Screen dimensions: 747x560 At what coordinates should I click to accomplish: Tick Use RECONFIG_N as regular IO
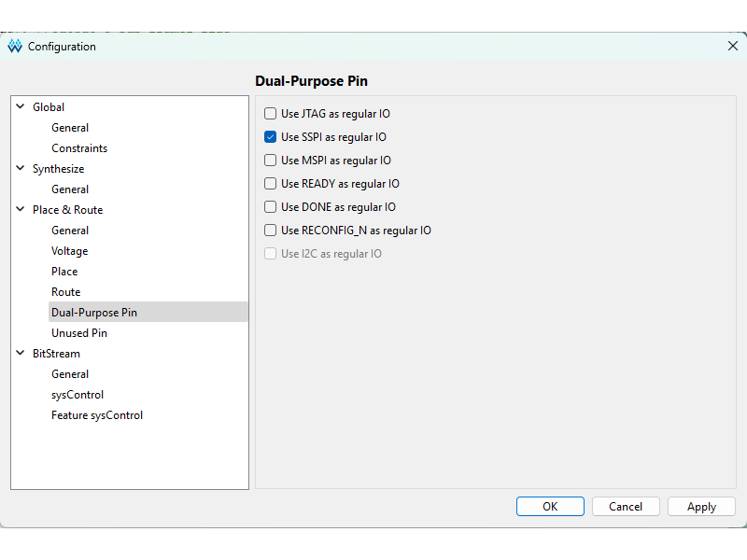click(271, 231)
